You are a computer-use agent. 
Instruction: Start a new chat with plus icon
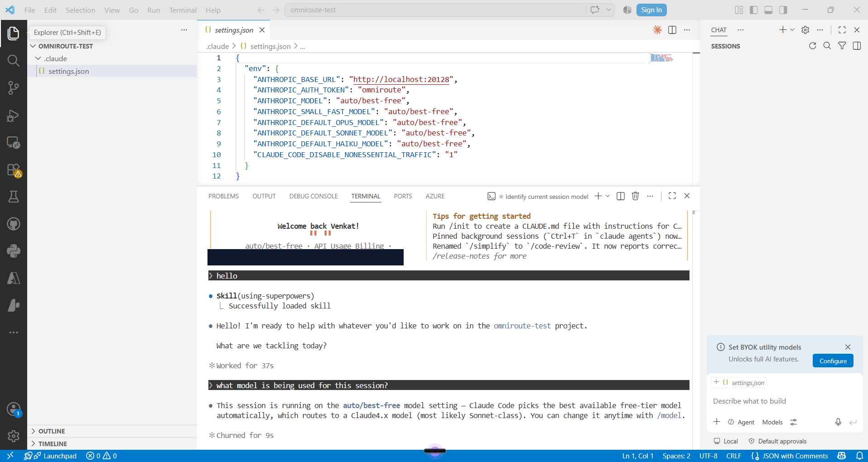(782, 30)
